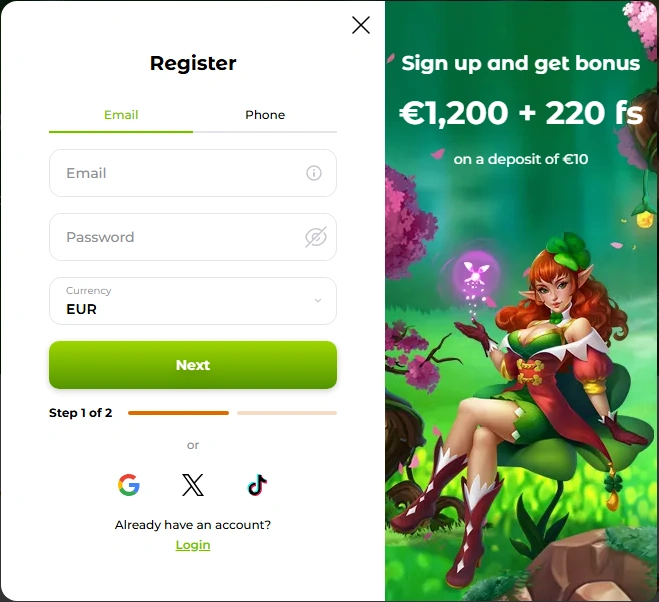The height and width of the screenshot is (602, 659).
Task: Toggle password visibility eye icon
Action: [316, 237]
